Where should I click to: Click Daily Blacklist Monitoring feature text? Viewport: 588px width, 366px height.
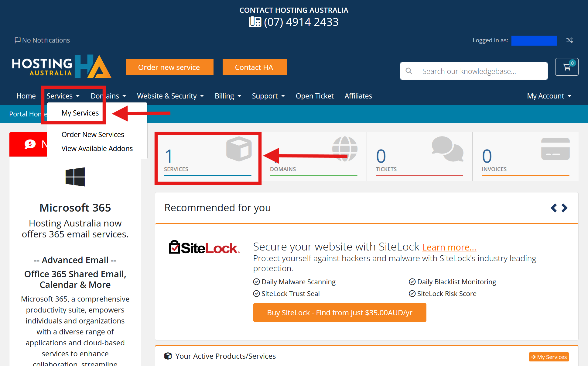tap(457, 282)
